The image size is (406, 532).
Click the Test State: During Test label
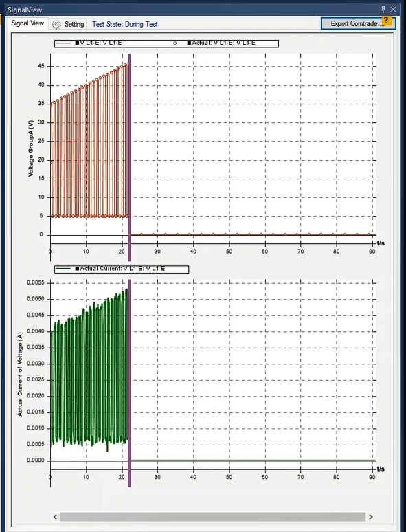[125, 25]
